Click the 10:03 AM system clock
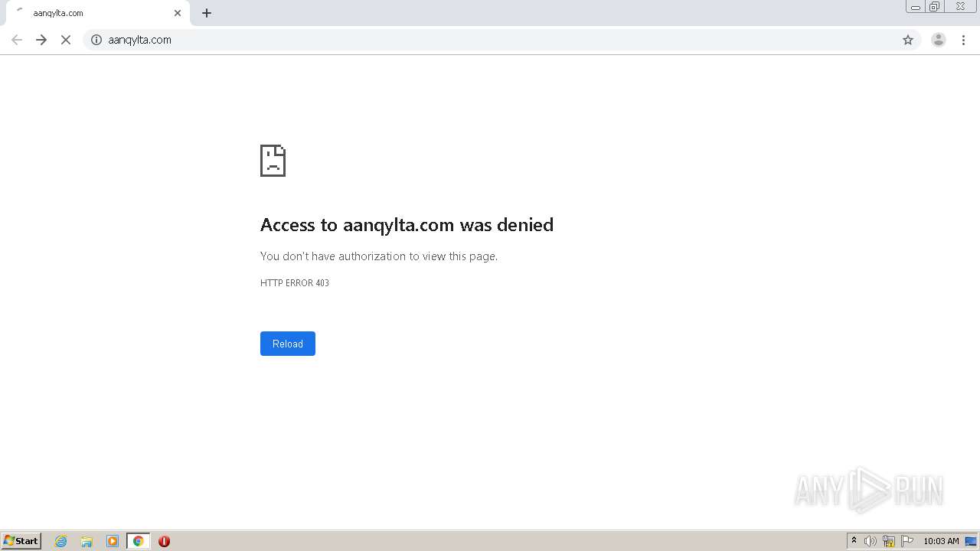The image size is (980, 551). [941, 541]
